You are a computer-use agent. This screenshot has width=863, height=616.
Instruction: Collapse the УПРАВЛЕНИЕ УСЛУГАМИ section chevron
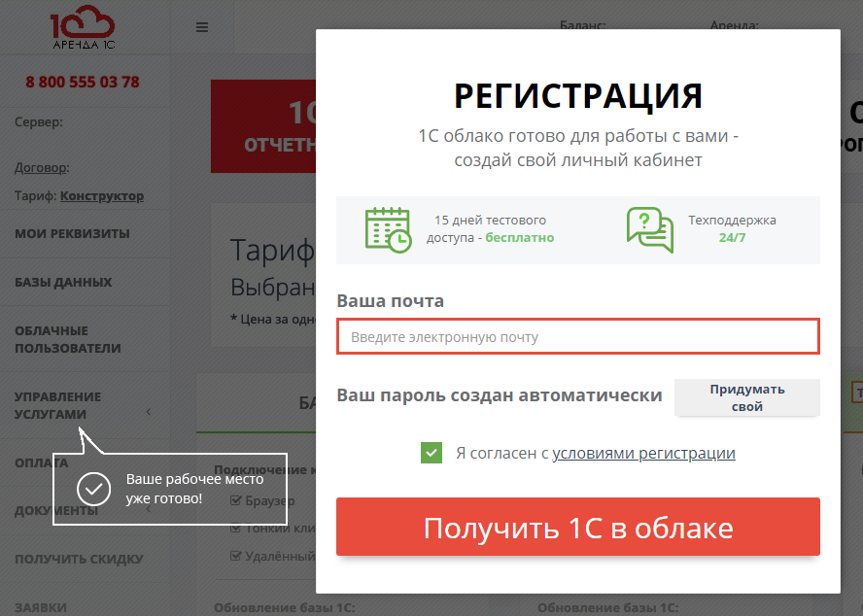click(148, 411)
